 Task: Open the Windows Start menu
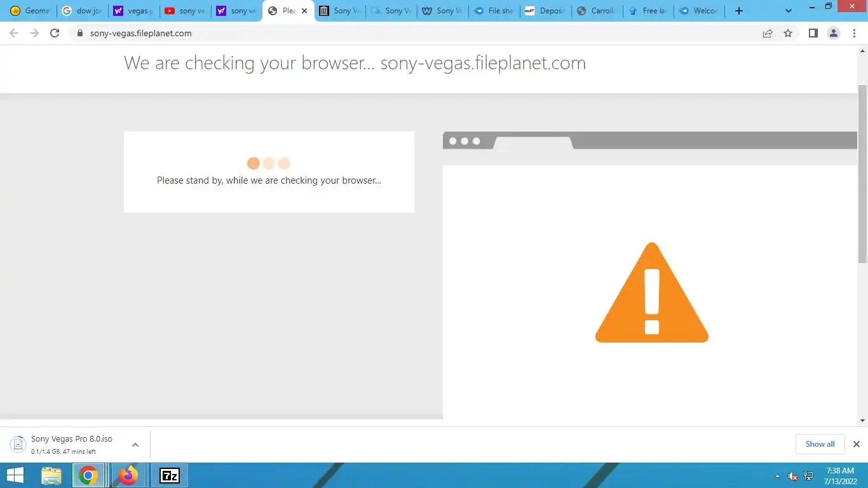pos(15,475)
